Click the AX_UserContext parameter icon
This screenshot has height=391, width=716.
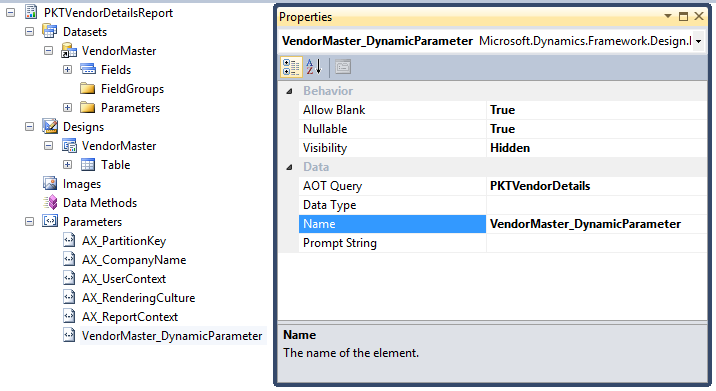69,279
